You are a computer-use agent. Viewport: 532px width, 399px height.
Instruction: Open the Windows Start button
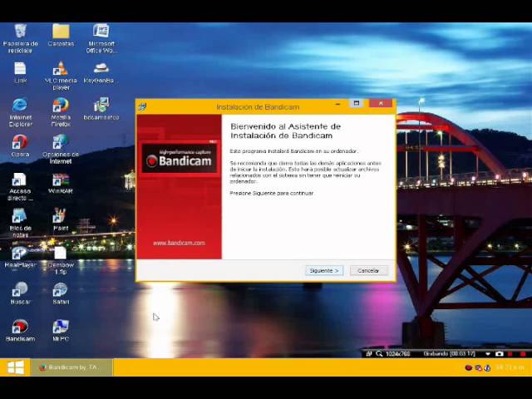point(16,367)
